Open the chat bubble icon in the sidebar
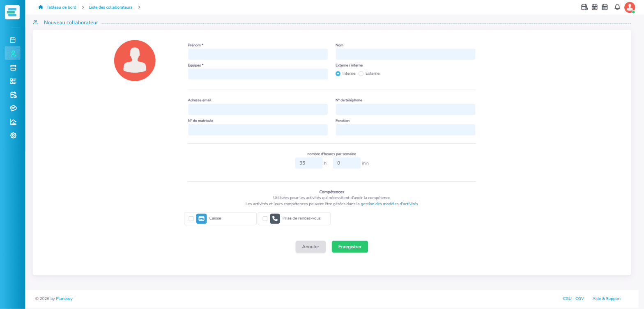The image size is (644, 309). tap(13, 108)
